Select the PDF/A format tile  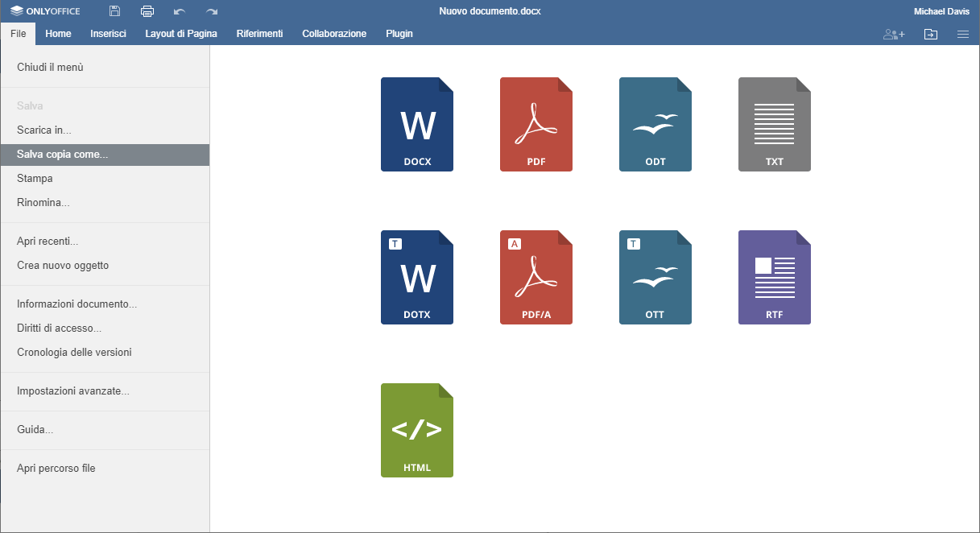coord(536,277)
